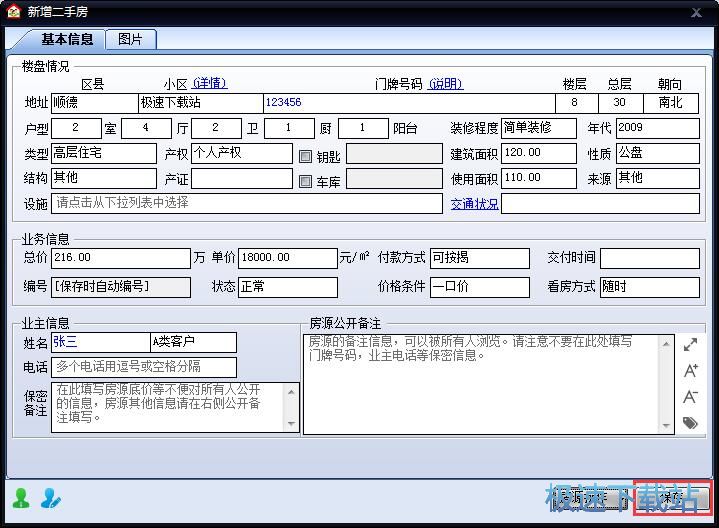The image size is (719, 528).
Task: Click the tag icon beside remarks
Action: coord(690,423)
